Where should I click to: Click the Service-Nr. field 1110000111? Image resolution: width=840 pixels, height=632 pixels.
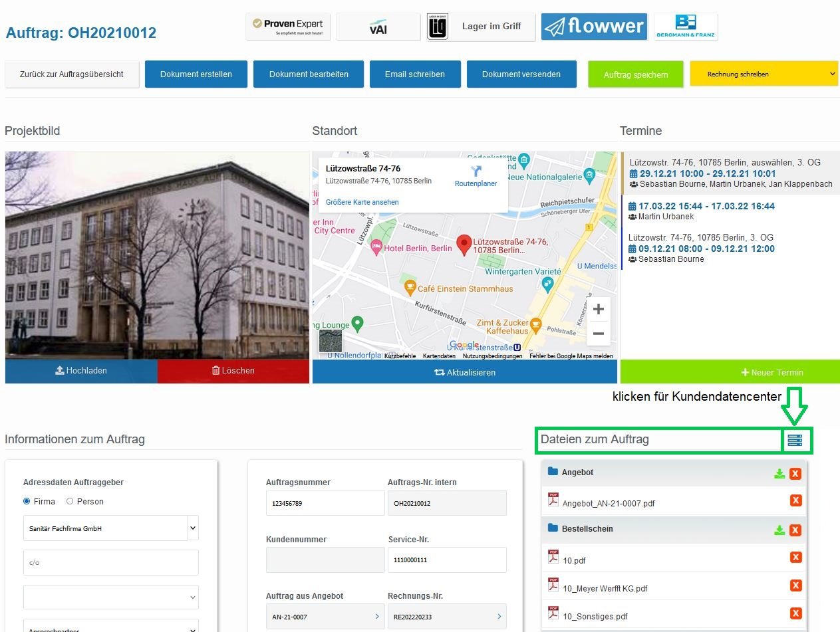pos(447,560)
